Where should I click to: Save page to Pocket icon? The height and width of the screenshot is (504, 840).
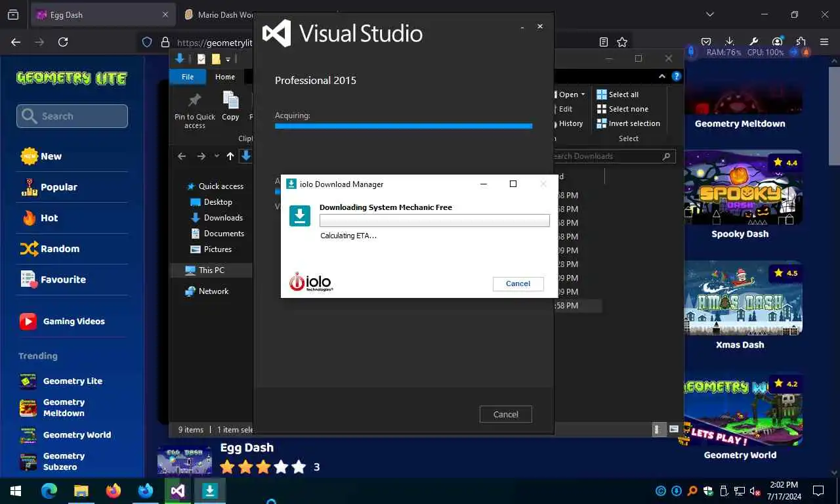pyautogui.click(x=706, y=42)
